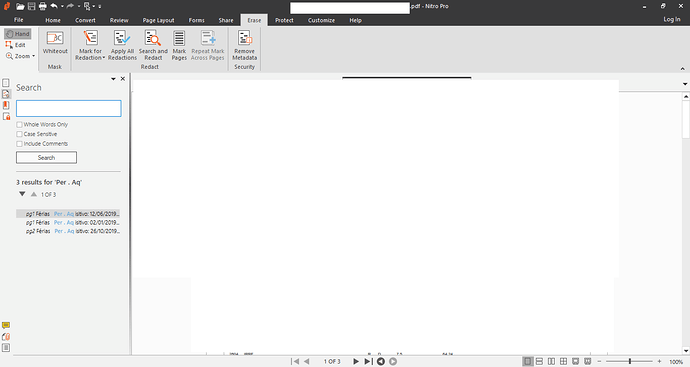Click in the search text input field
Viewport: 690px width, 367px height.
(x=69, y=108)
